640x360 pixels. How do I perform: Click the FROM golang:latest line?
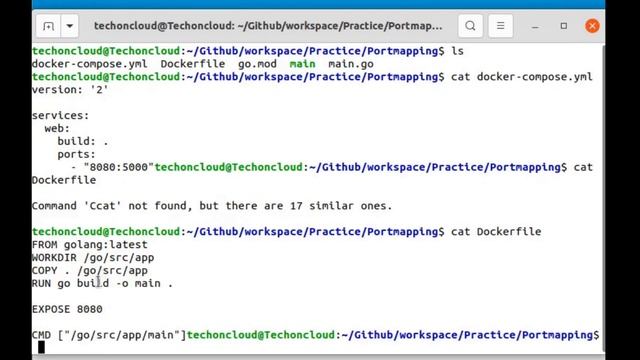(89, 244)
